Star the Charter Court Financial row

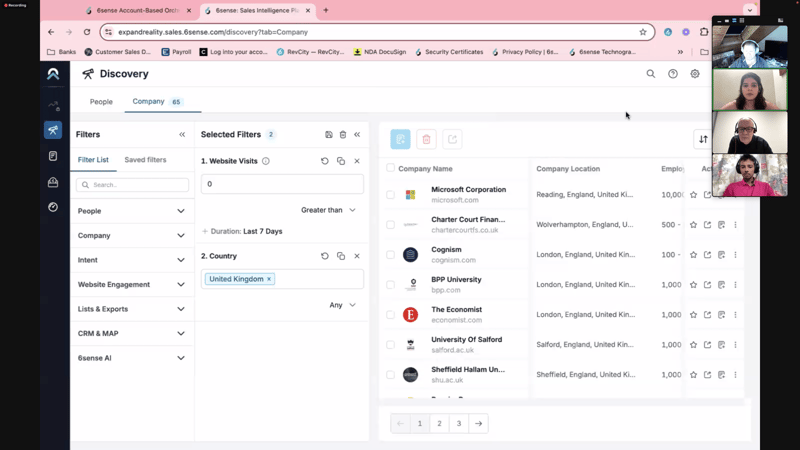click(x=693, y=224)
